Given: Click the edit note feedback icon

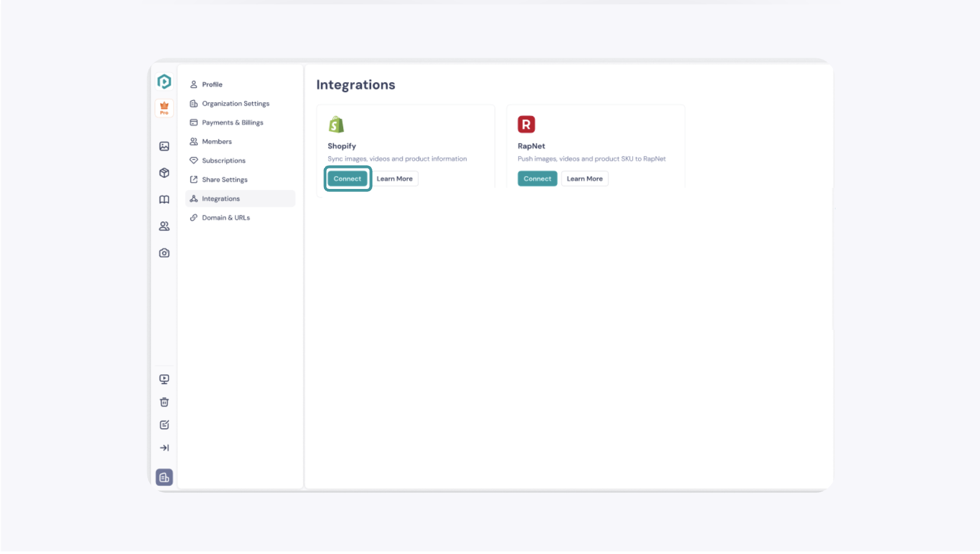Looking at the screenshot, I should click(164, 425).
